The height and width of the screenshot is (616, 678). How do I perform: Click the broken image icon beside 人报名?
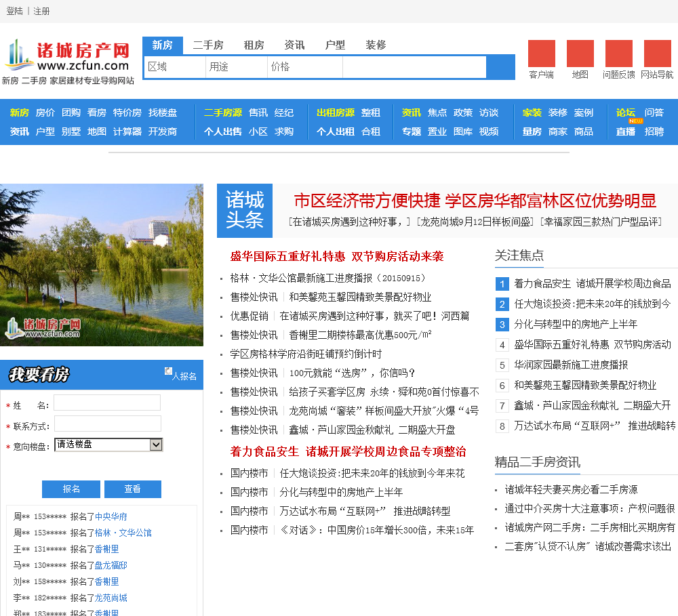click(168, 371)
